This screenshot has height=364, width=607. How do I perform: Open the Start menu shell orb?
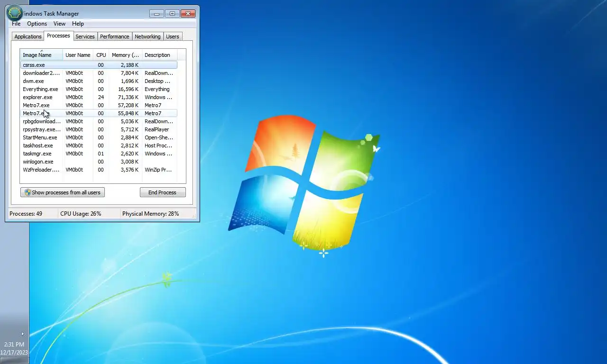coord(15,13)
